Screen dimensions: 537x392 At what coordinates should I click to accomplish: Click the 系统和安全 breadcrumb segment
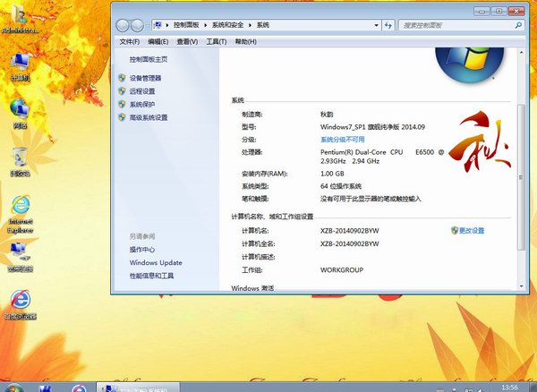tap(227, 25)
